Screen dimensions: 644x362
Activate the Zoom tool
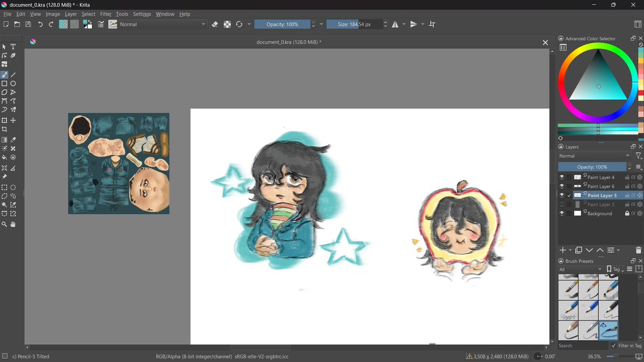pos(4,224)
